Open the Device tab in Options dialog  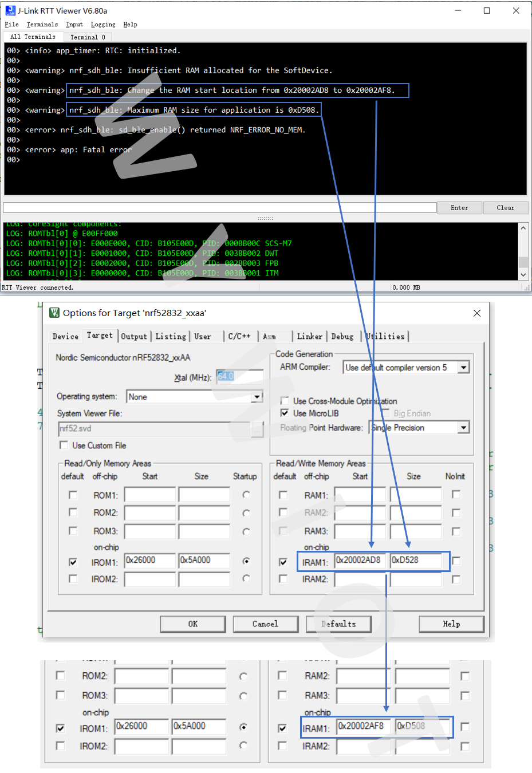[x=65, y=337]
